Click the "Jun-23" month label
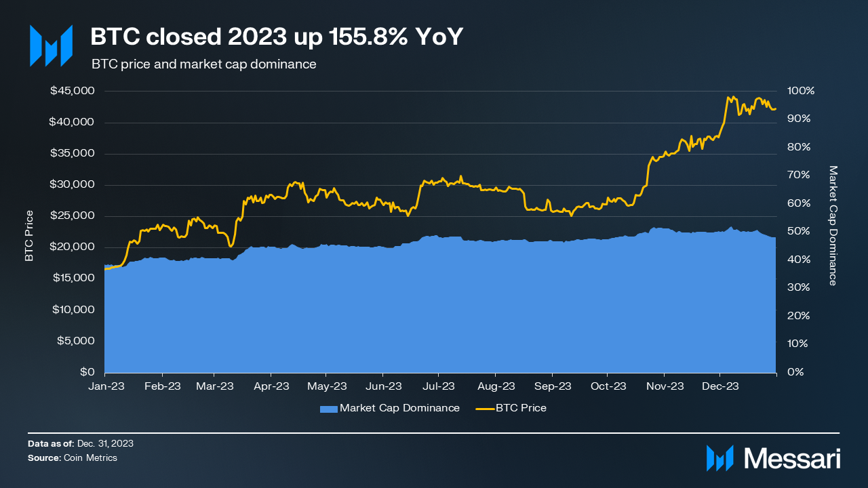This screenshot has width=868, height=488. point(383,386)
